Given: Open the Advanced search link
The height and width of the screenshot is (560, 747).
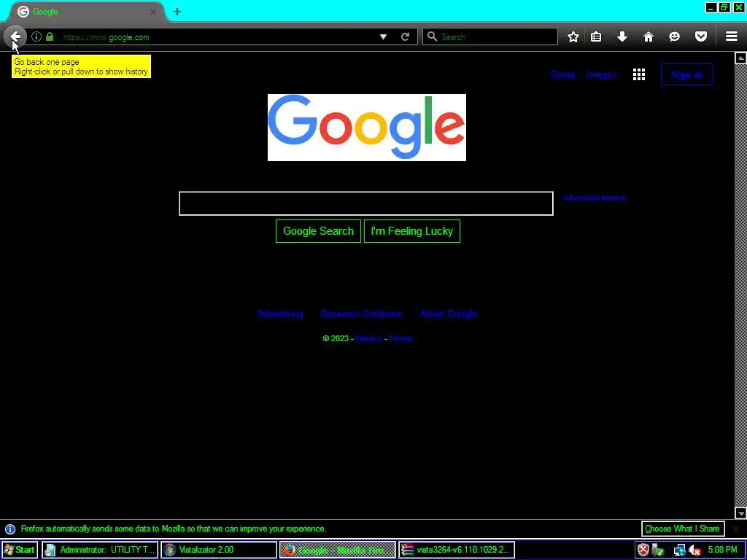Looking at the screenshot, I should [594, 198].
